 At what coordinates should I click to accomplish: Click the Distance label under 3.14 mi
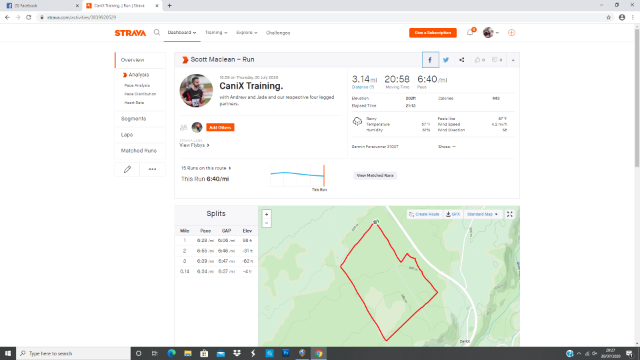click(362, 87)
